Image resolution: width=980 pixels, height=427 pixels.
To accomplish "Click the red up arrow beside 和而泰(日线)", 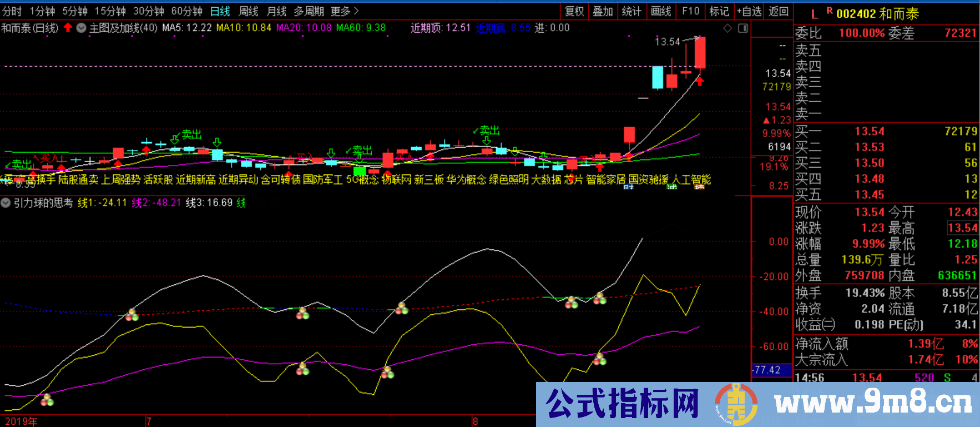I will point(68,28).
